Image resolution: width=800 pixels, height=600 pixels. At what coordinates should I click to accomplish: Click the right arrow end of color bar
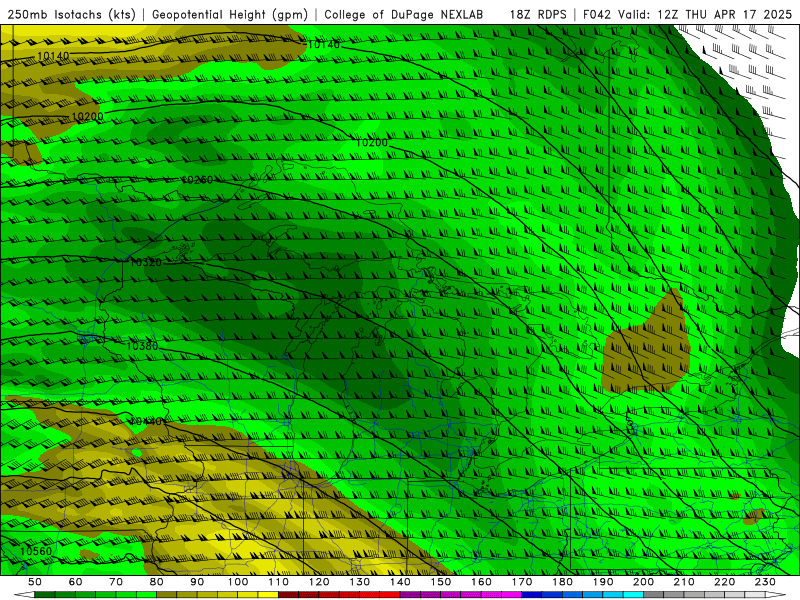pos(776,595)
